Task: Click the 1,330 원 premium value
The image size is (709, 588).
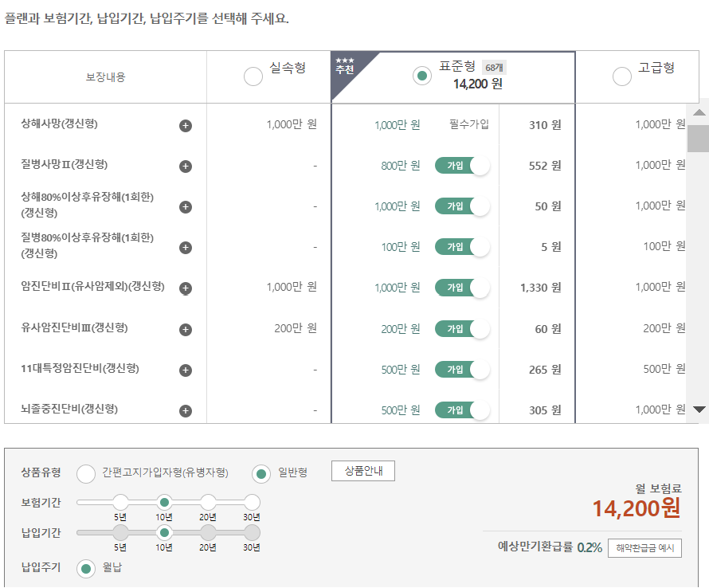Action: (x=540, y=288)
